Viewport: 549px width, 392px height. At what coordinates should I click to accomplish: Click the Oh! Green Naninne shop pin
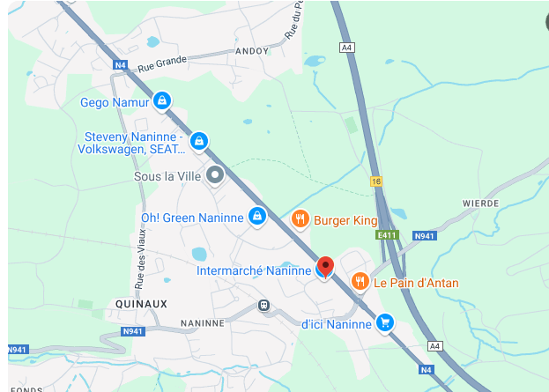(x=257, y=216)
